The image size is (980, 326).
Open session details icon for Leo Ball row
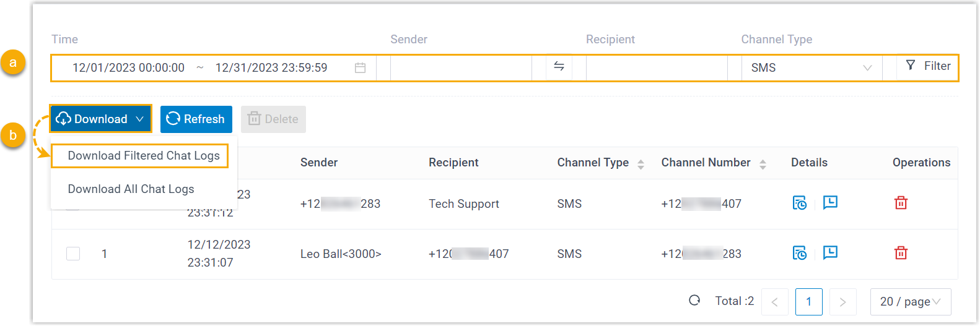pyautogui.click(x=800, y=253)
